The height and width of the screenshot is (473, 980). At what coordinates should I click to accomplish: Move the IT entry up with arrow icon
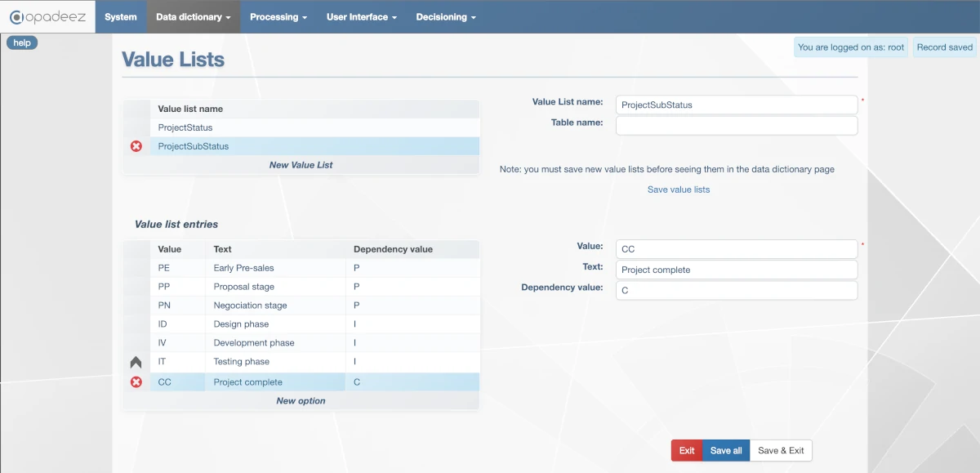(136, 362)
